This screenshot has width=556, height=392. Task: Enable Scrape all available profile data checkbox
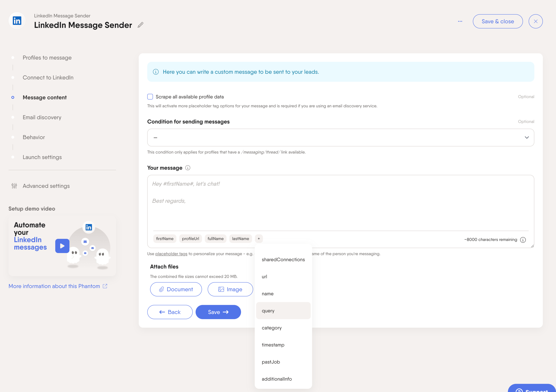tap(150, 97)
